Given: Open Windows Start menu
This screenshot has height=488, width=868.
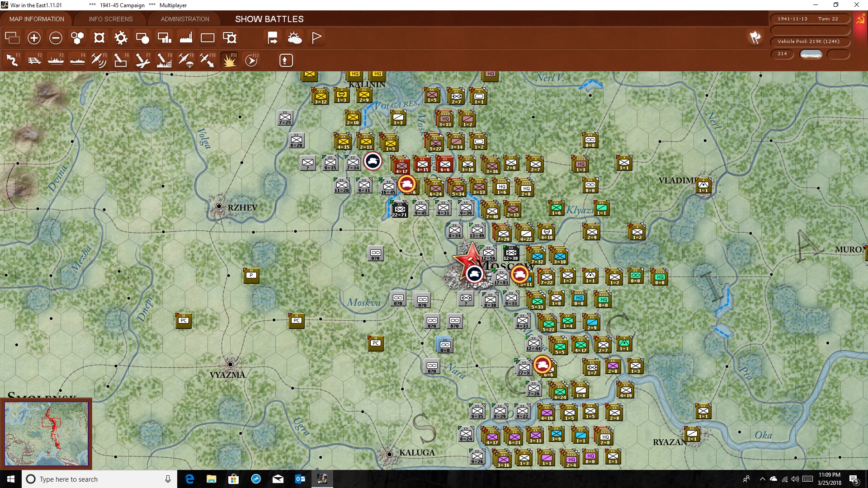Looking at the screenshot, I should point(11,479).
